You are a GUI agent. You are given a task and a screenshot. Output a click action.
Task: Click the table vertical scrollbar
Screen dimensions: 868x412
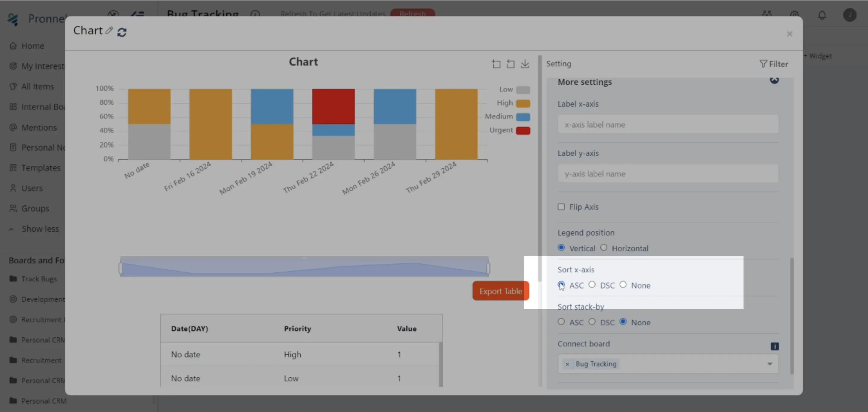(x=441, y=364)
